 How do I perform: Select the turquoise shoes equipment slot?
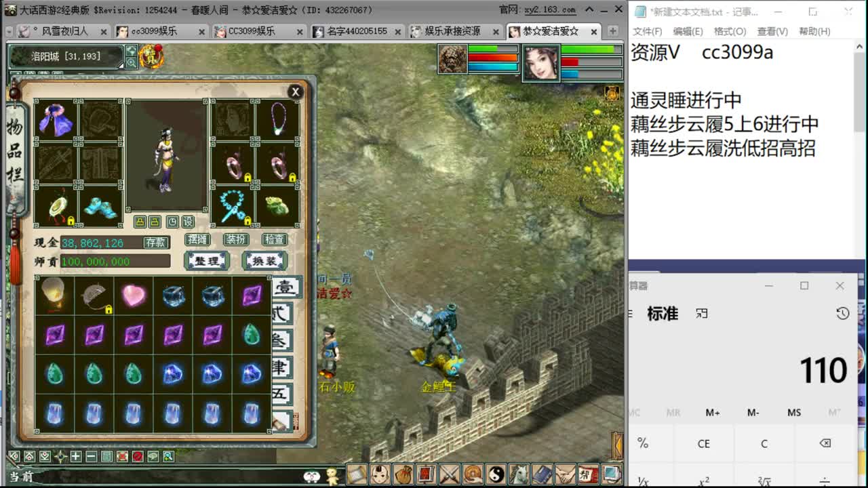(101, 206)
